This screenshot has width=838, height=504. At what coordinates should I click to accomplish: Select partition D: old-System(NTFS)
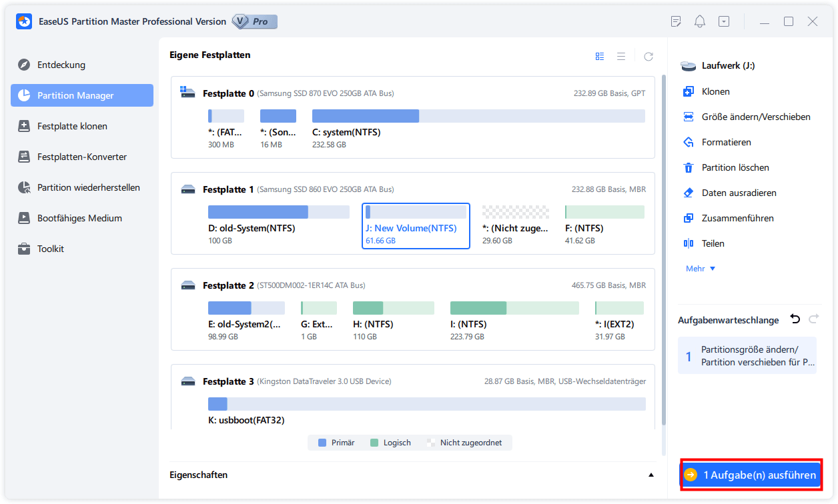coord(278,225)
